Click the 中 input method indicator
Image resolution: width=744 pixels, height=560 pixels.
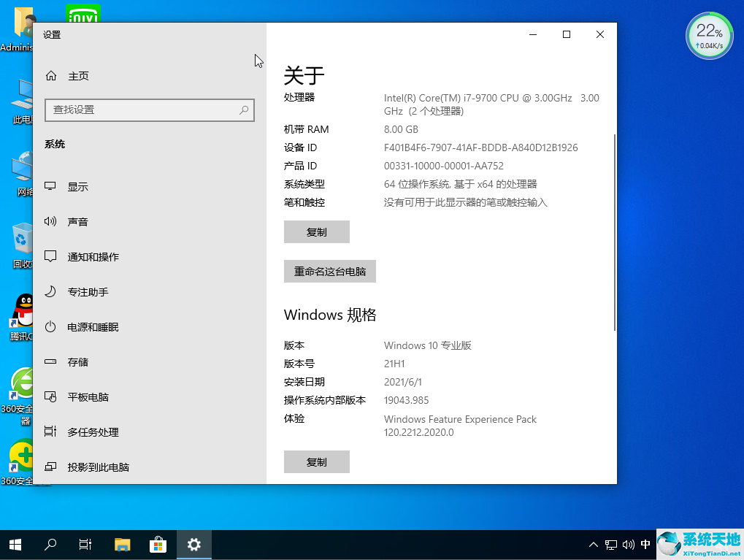coord(645,545)
